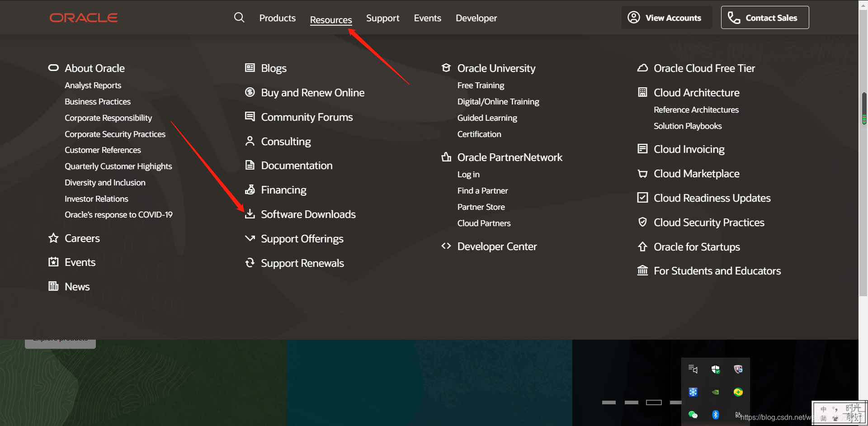The width and height of the screenshot is (868, 426).
Task: Click the Consulting person icon
Action: point(250,141)
